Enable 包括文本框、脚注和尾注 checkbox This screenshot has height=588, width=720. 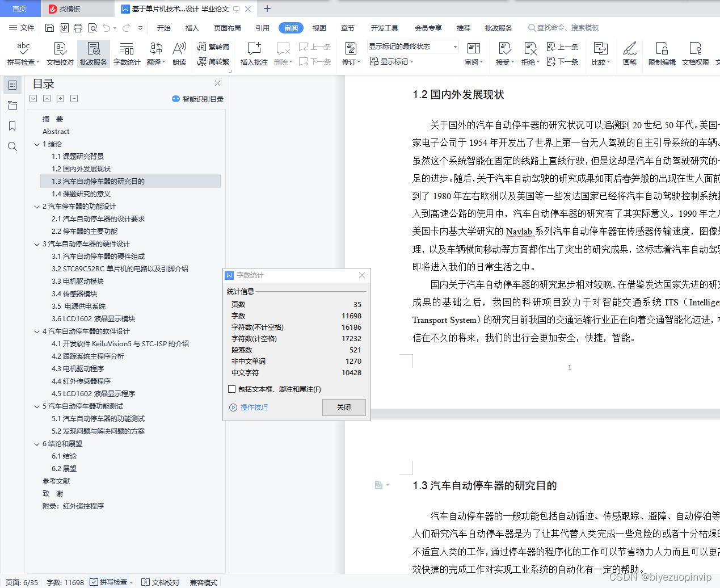[x=231, y=389]
